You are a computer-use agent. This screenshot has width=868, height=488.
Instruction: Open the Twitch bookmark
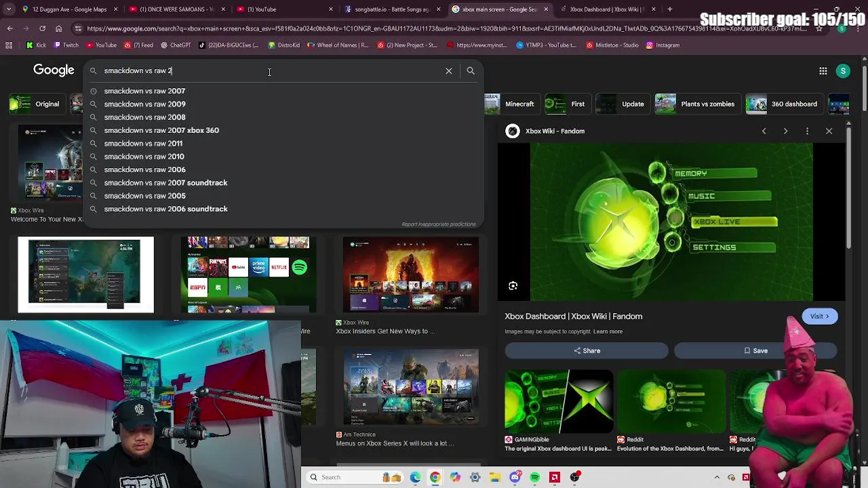pyautogui.click(x=66, y=45)
